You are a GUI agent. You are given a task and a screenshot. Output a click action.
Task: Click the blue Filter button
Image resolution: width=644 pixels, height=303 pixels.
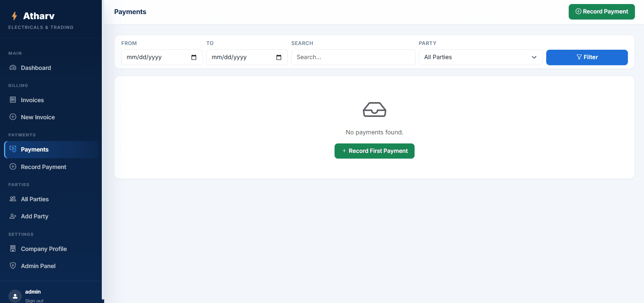(587, 57)
